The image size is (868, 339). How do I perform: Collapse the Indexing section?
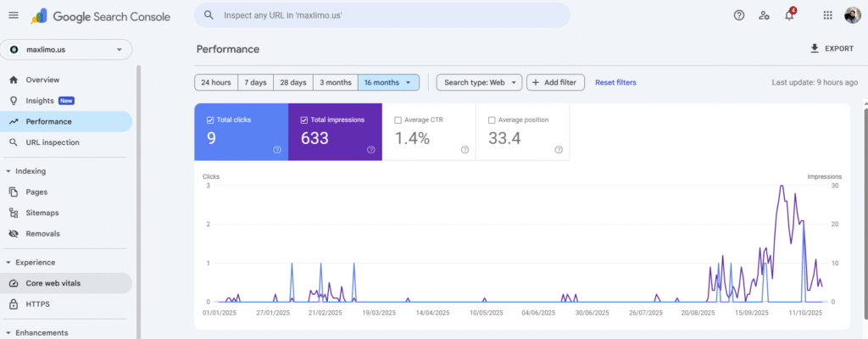(x=8, y=171)
